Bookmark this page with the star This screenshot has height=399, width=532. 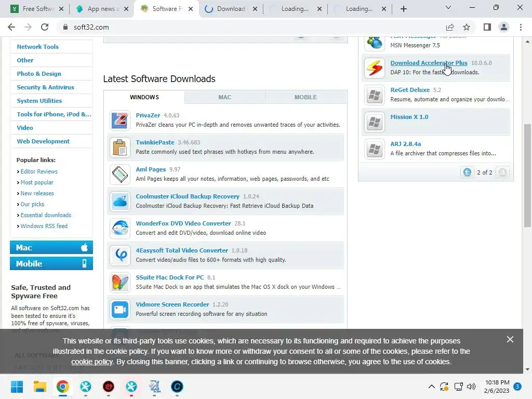pos(467,27)
